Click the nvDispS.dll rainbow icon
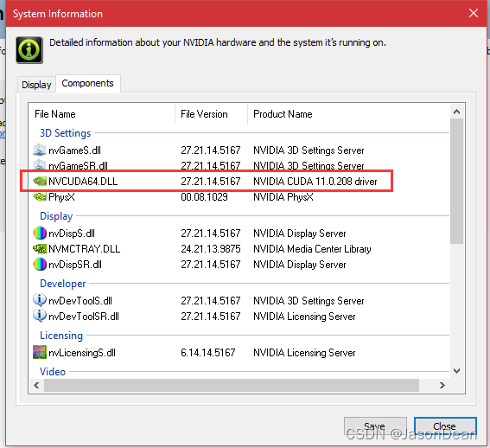This screenshot has width=490, height=448. [x=40, y=233]
